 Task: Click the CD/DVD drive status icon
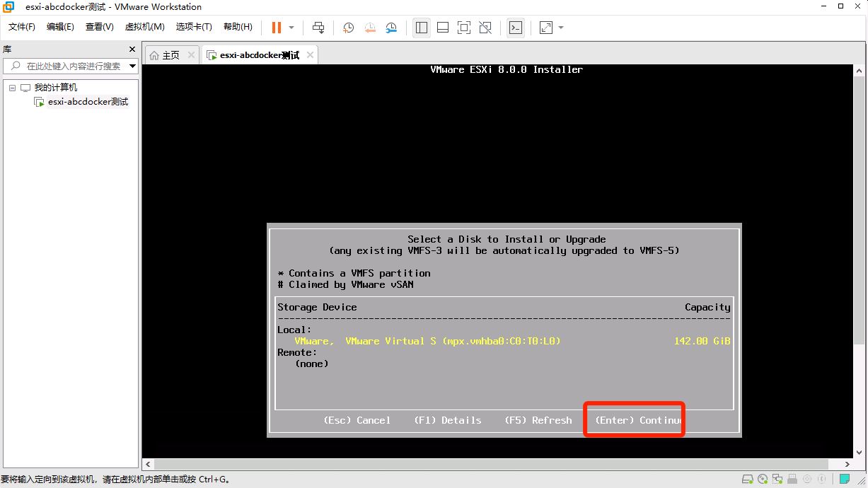click(x=763, y=480)
